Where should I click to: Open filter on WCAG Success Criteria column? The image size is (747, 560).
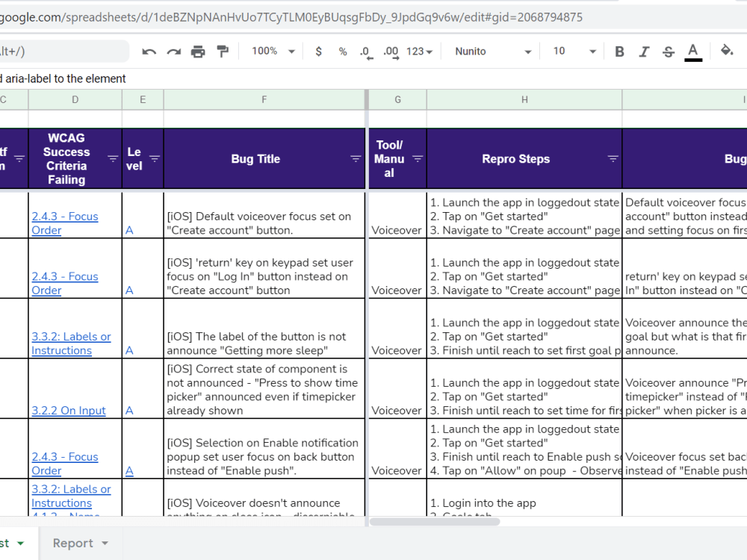click(113, 158)
